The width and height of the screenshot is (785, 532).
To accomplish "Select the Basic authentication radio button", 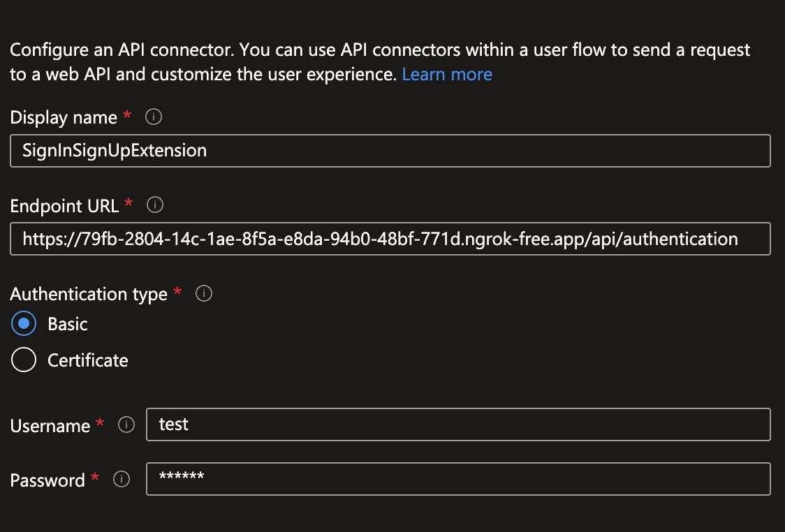I will (x=23, y=323).
